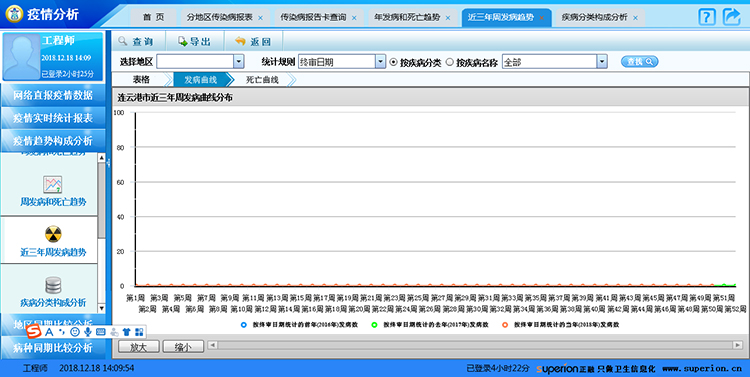
Task: Close the 传染病报告卡查询 tab
Action: (x=354, y=18)
